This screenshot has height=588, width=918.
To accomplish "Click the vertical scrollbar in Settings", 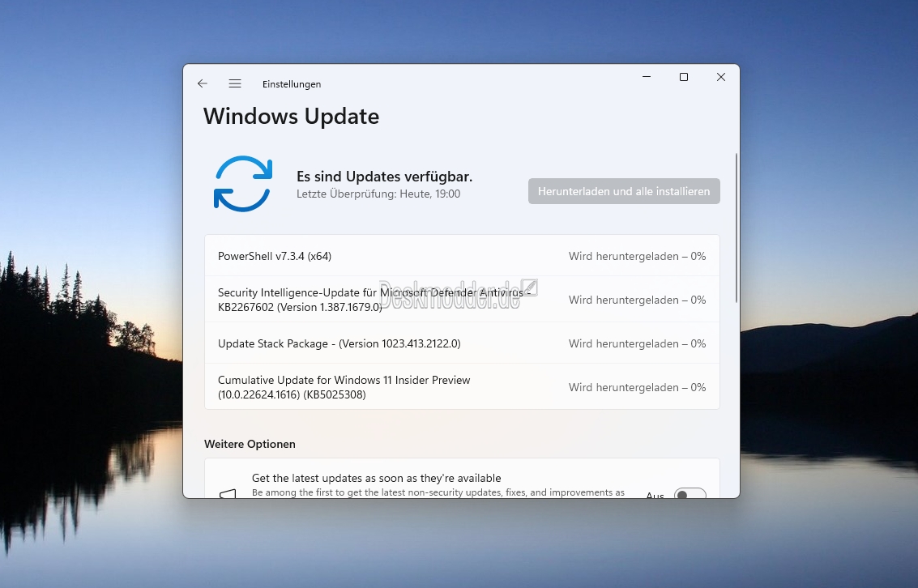I will (736, 228).
